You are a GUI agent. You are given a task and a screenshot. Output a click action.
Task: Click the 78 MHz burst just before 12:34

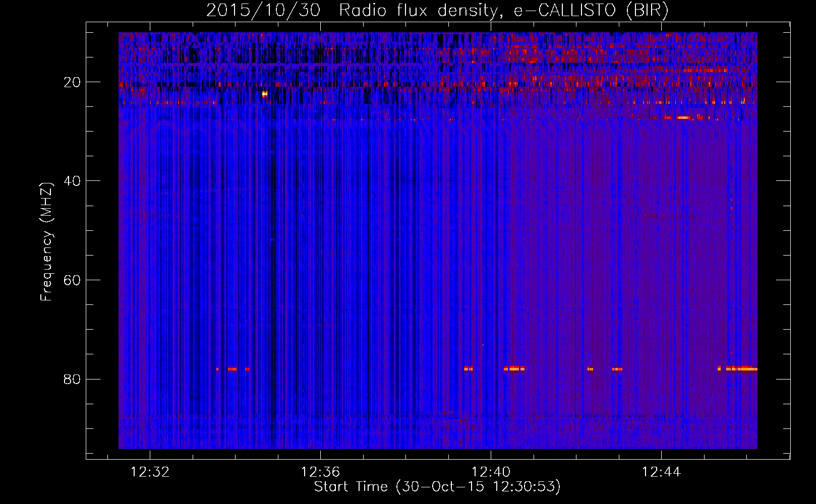(232, 369)
